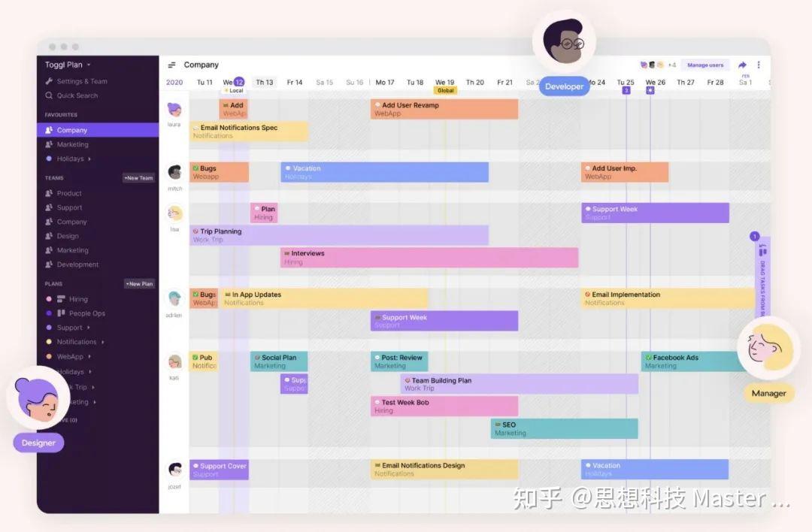Image resolution: width=812 pixels, height=532 pixels.
Task: Click the Quick Search magnifier icon
Action: click(x=49, y=95)
